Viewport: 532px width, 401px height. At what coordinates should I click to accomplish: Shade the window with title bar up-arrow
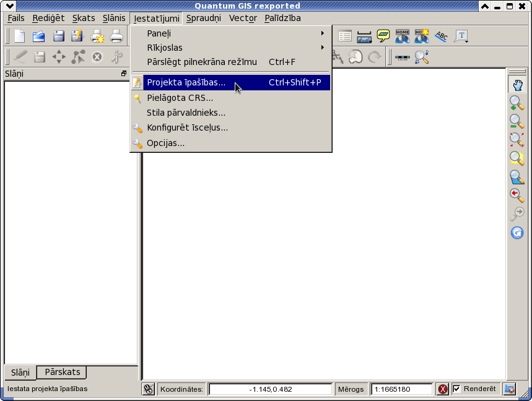pyautogui.click(x=485, y=6)
